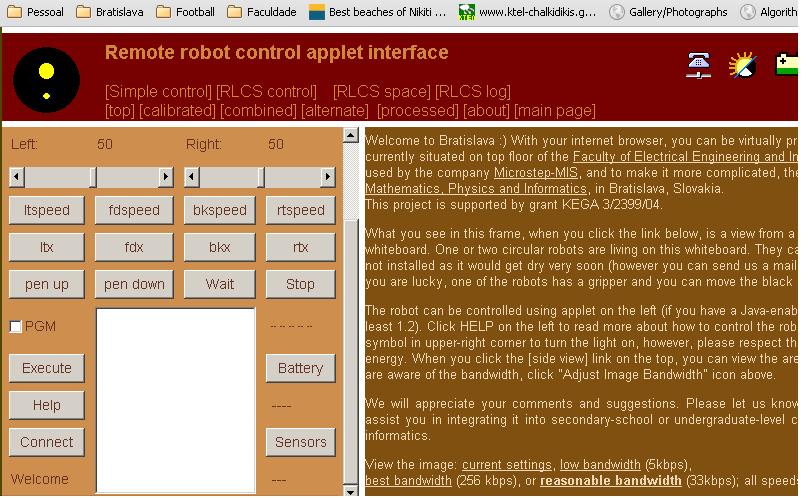Open the Football bookmarks folder

(184, 12)
